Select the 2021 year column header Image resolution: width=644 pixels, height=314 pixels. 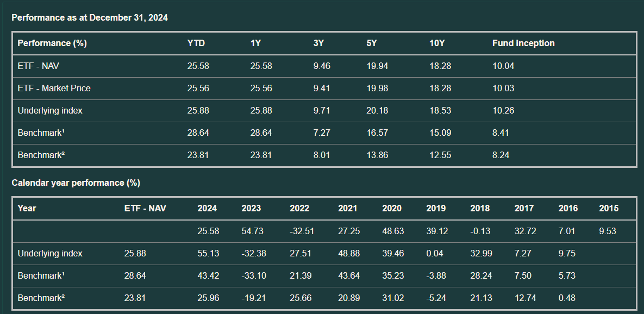pos(347,208)
